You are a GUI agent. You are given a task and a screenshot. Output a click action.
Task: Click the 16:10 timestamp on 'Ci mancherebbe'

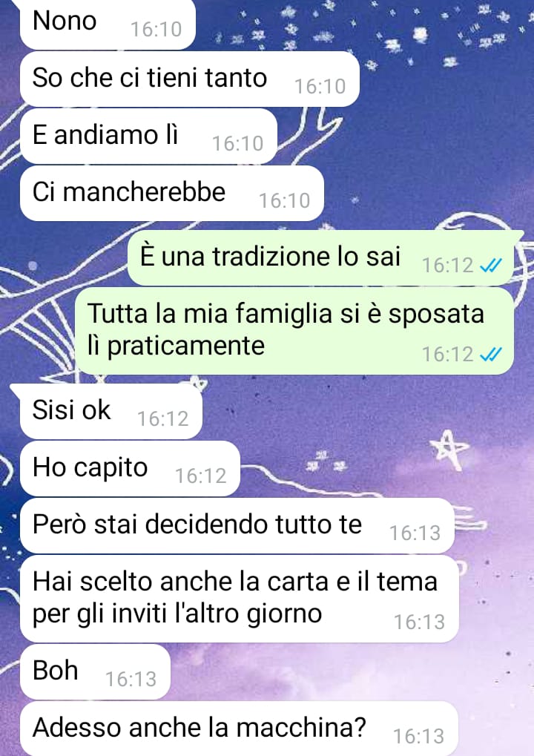point(284,201)
